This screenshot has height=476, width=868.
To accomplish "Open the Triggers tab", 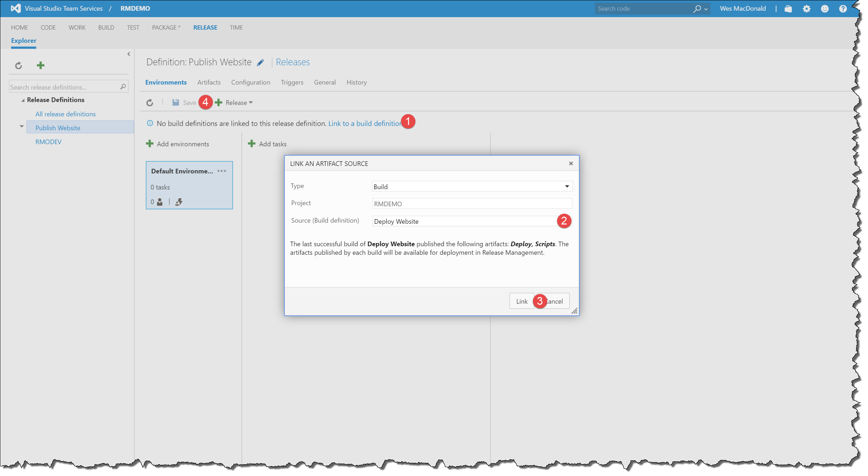I will 292,82.
